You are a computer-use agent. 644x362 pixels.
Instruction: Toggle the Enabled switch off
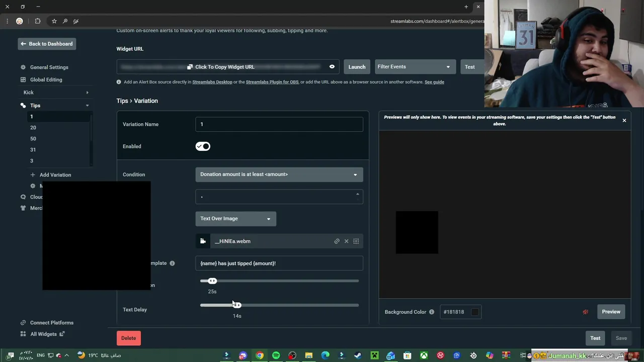click(203, 146)
